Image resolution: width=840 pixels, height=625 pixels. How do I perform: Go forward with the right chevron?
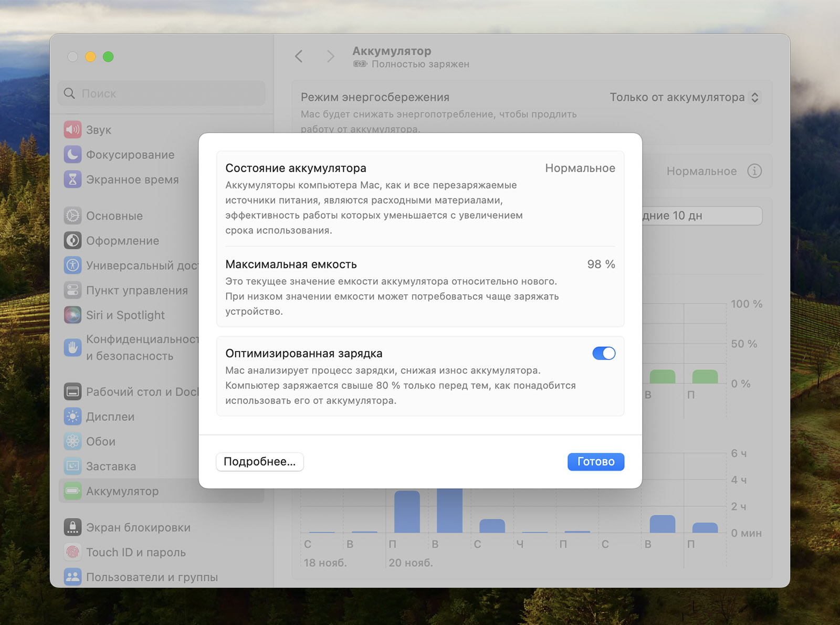(330, 57)
